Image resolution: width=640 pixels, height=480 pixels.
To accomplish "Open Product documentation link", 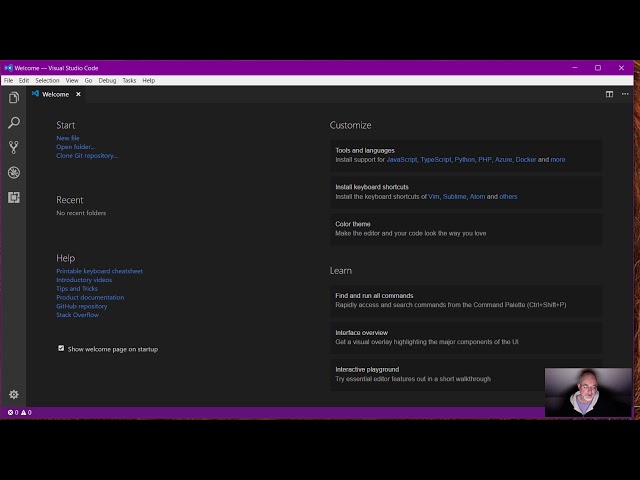I will [90, 298].
